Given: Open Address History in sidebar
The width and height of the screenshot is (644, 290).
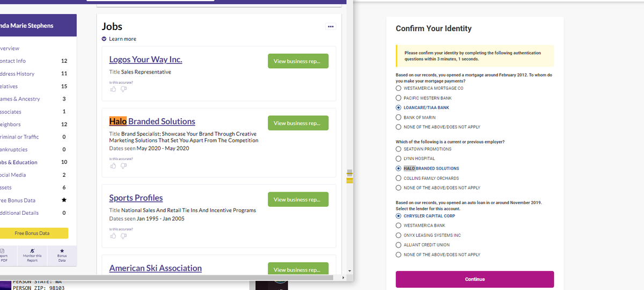Looking at the screenshot, I should (17, 74).
